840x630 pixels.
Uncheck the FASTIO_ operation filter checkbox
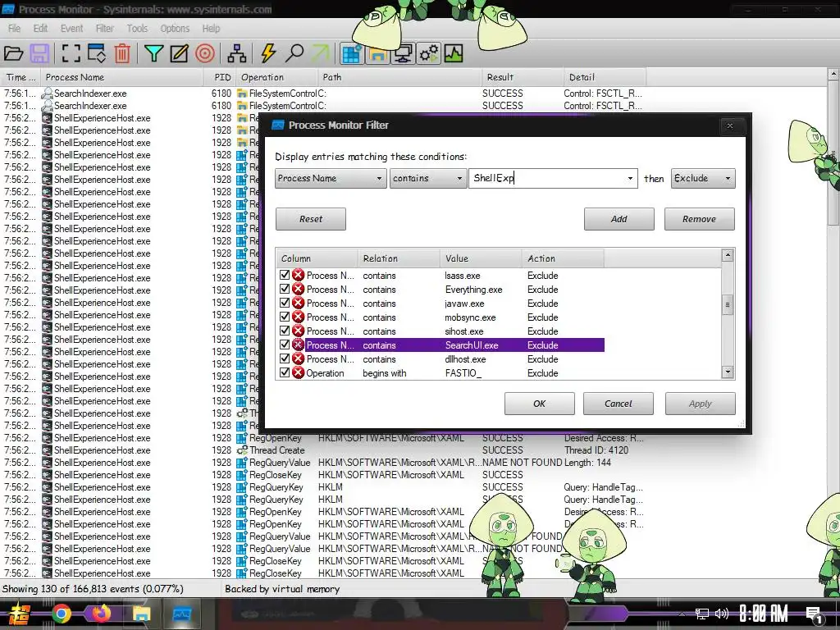click(x=285, y=372)
